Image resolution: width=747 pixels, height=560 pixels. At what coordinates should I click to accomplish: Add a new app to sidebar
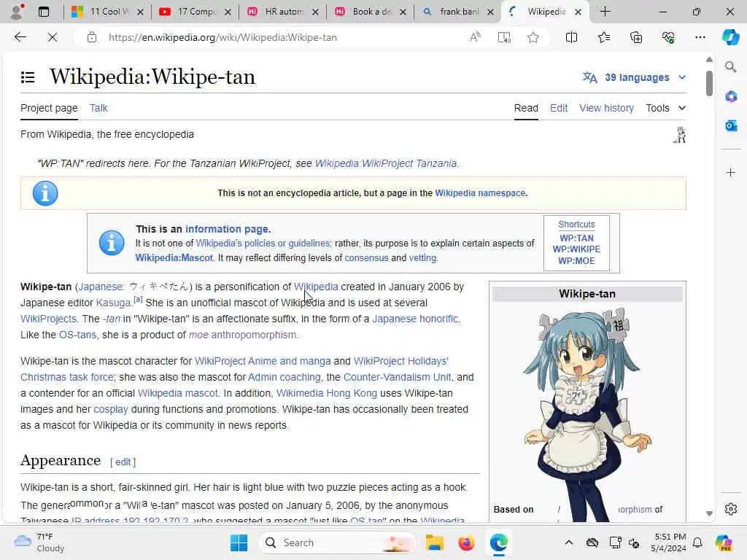coord(731,172)
